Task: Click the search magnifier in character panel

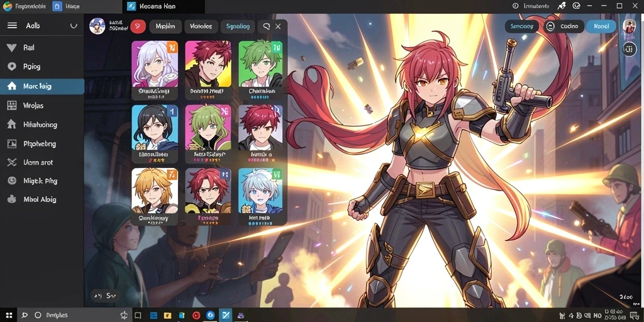Action: point(266,26)
